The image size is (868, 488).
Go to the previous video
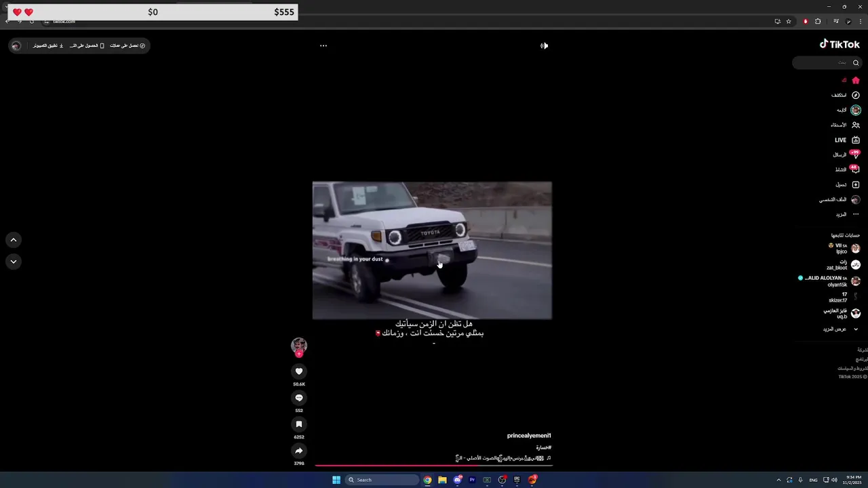(13, 240)
